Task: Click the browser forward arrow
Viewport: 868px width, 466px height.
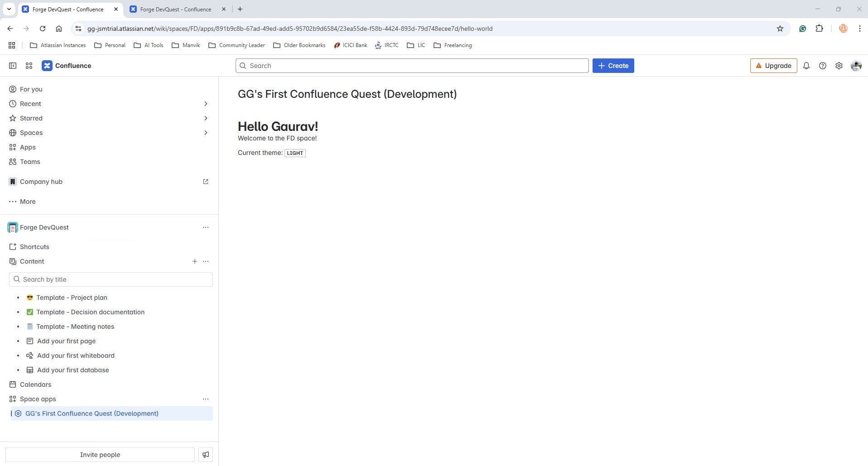Action: pos(26,29)
